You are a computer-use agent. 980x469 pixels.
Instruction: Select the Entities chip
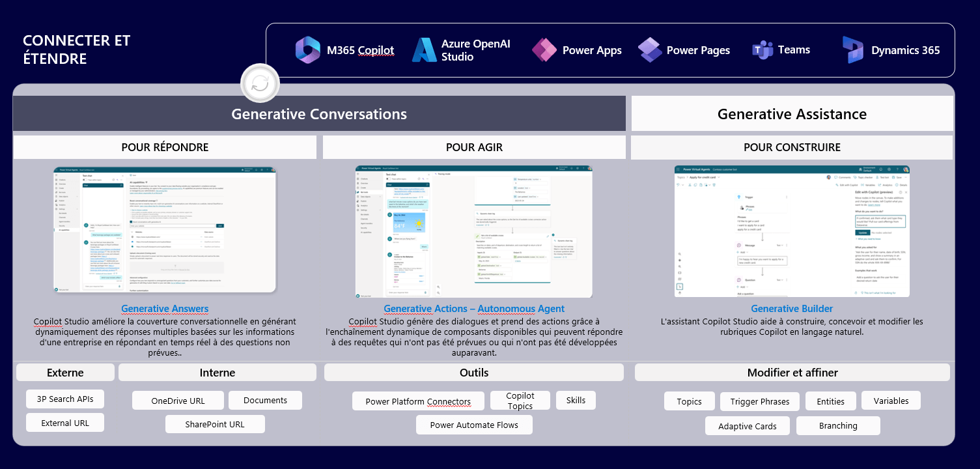point(831,401)
